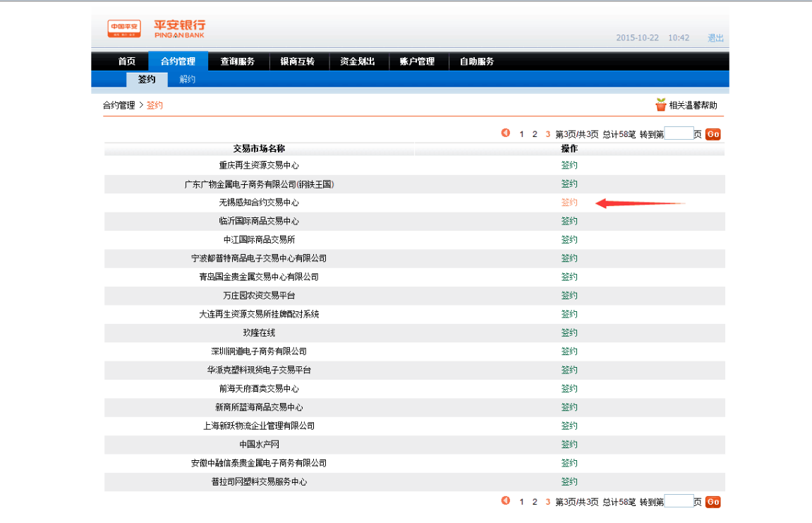Click 签约 for 宁波都普特商品电子交易中心有限公司

pos(569,258)
